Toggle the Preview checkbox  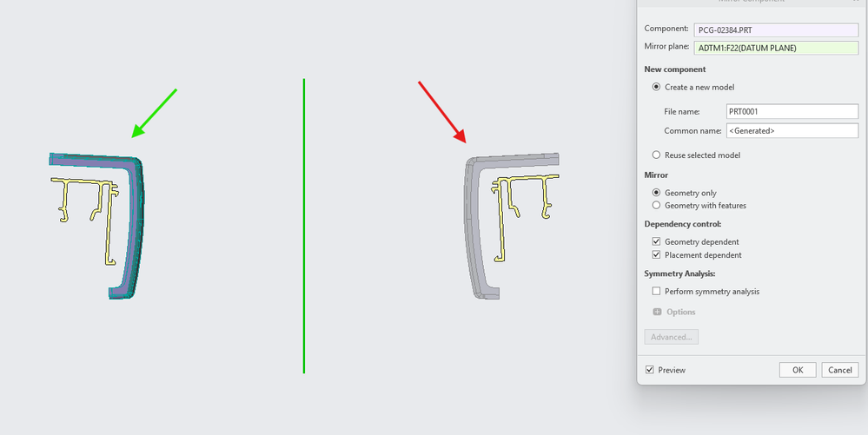650,370
